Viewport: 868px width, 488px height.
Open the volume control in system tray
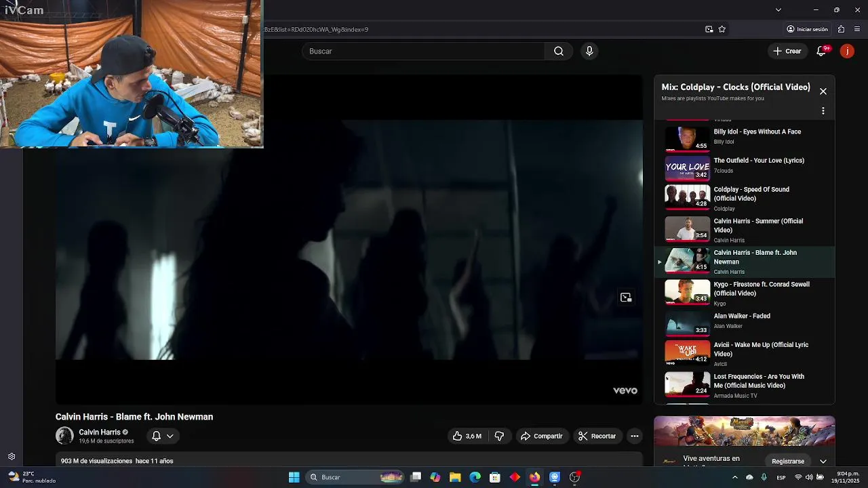[x=809, y=477]
